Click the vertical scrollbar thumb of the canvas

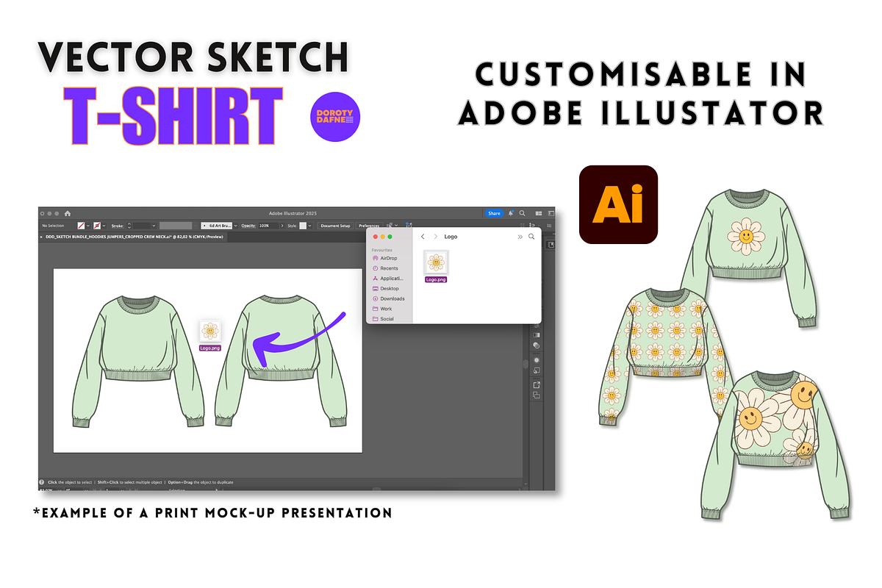[526, 364]
